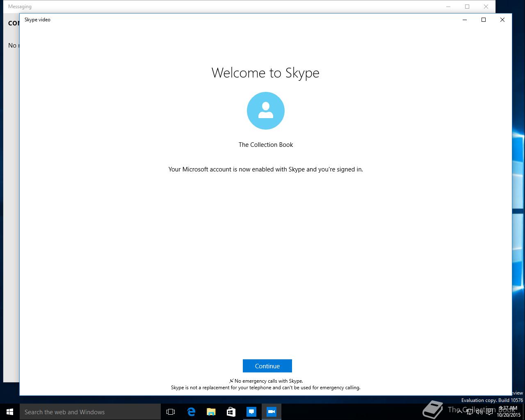
Task: Close the Skype video window
Action: coord(502,20)
